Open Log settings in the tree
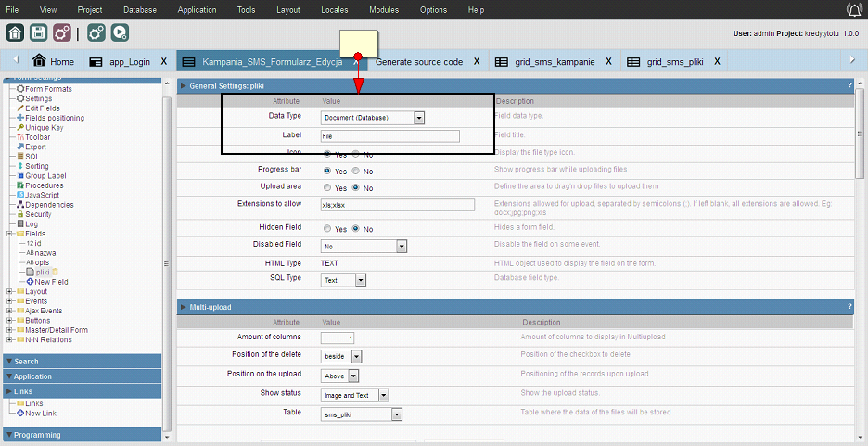Viewport: 868px width, 446px height. [31, 224]
